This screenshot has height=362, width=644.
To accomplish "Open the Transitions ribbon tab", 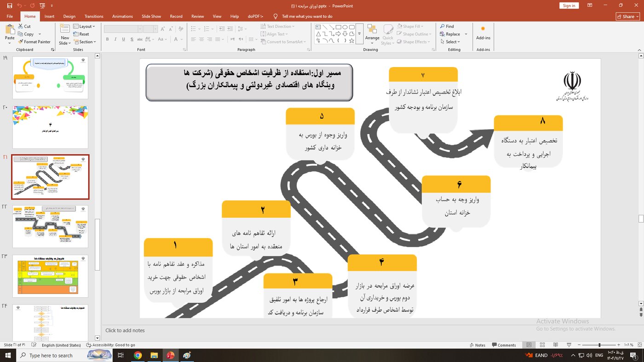I will pos(94,17).
